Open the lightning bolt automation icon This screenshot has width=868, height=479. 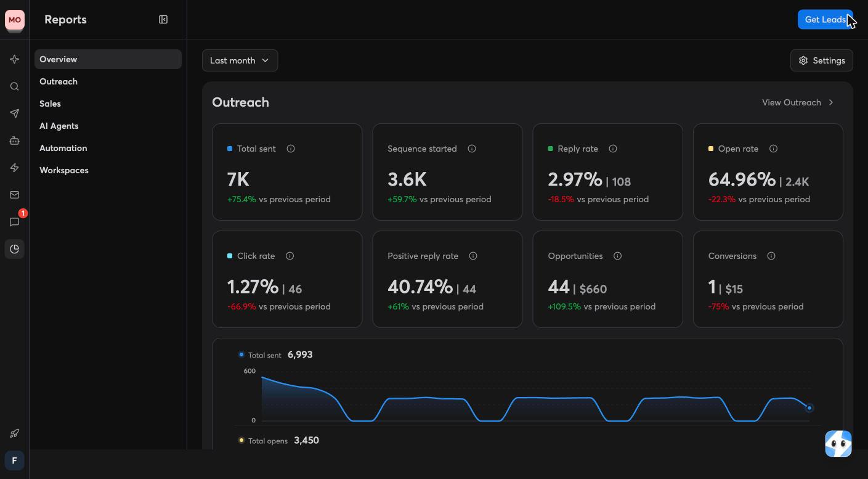click(x=14, y=168)
